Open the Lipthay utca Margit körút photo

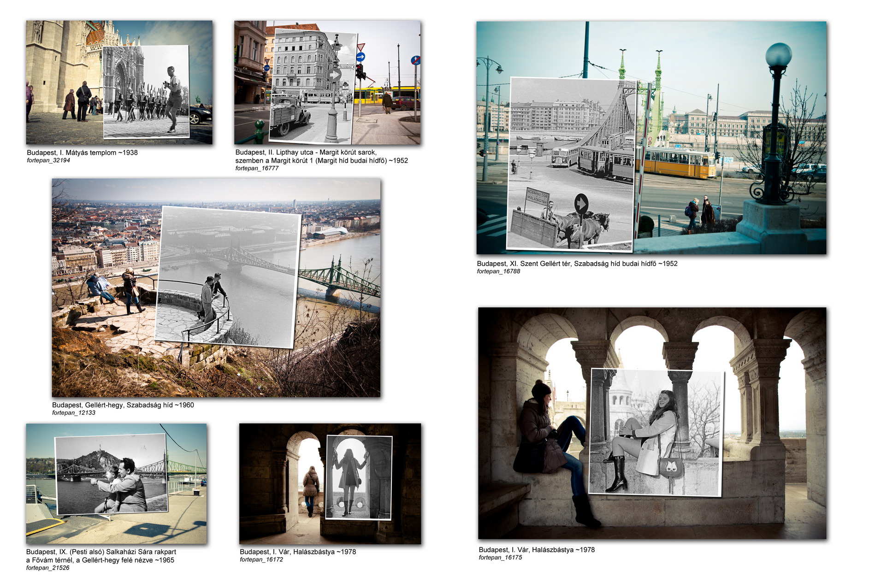[327, 82]
